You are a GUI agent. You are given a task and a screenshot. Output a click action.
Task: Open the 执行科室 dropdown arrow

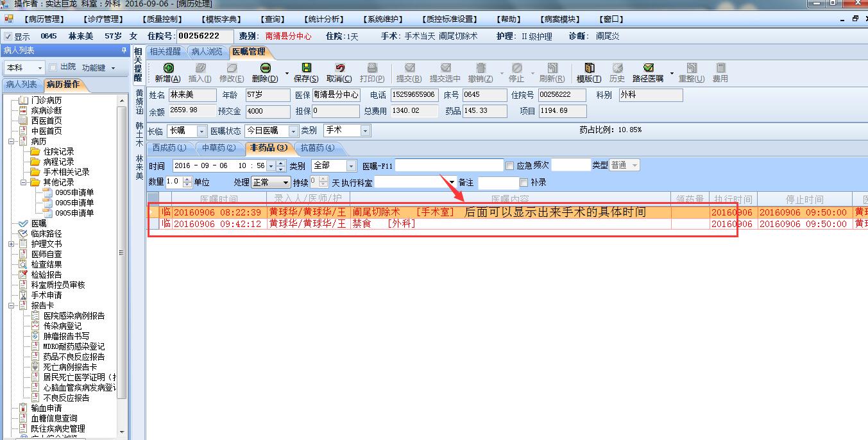tap(452, 182)
